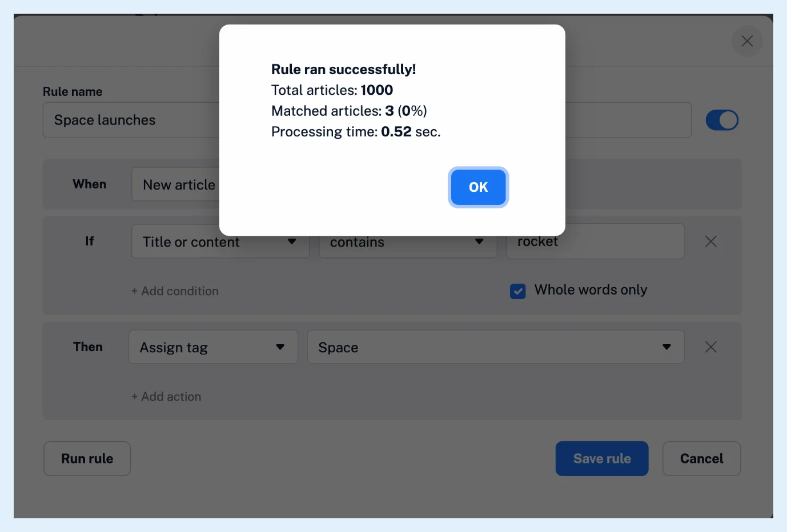Uncheck Whole words only checkbox
The height and width of the screenshot is (532, 787).
pos(518,291)
